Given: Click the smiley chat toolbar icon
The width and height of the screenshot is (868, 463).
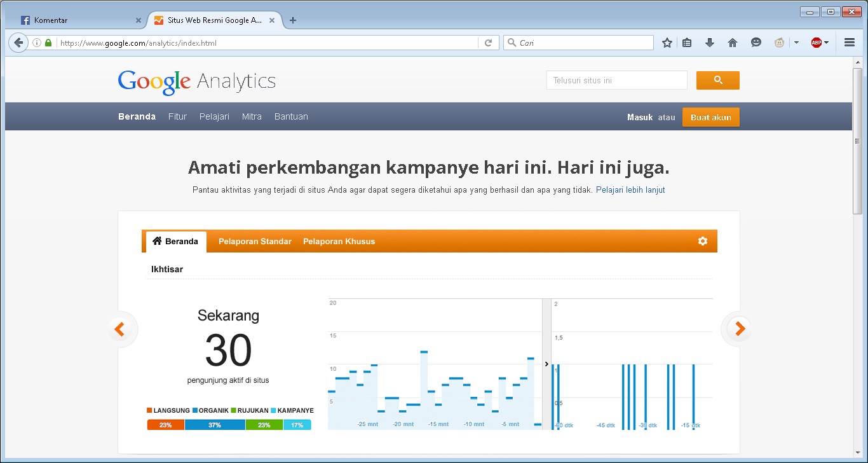Looking at the screenshot, I should [x=756, y=43].
